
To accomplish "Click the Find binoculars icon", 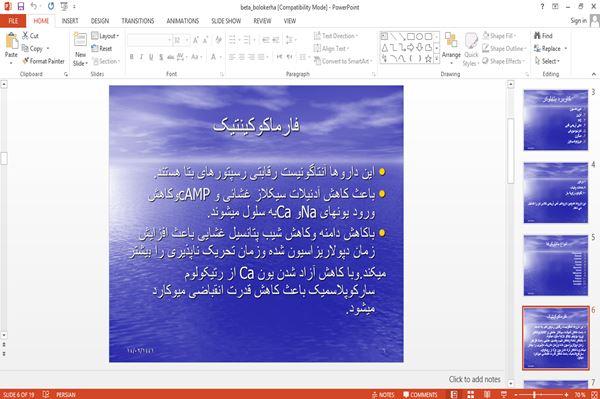I will click(537, 36).
